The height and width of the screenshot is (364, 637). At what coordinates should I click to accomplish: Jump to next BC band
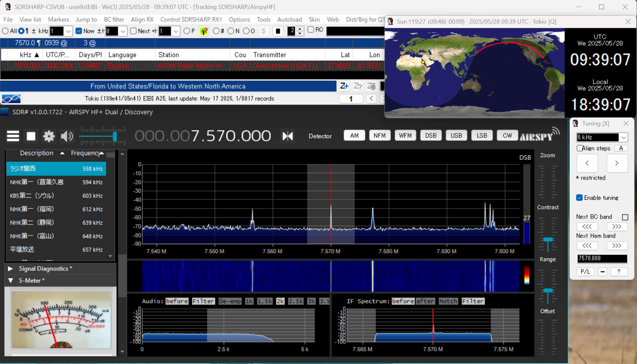[617, 227]
